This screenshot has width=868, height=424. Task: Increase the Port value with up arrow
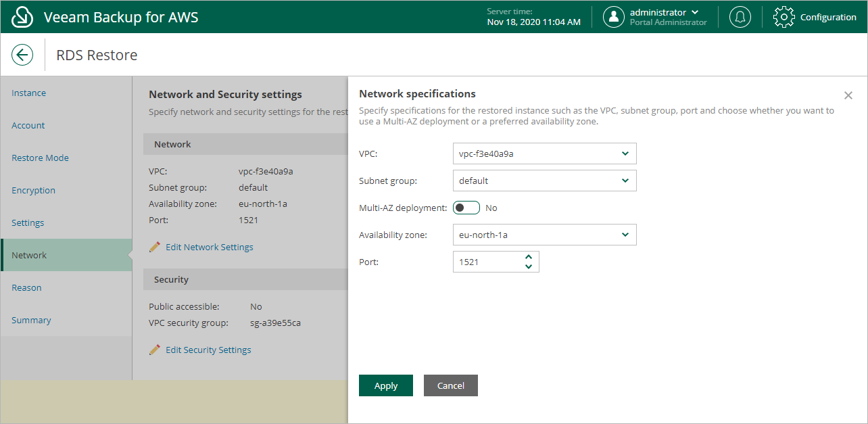[529, 257]
